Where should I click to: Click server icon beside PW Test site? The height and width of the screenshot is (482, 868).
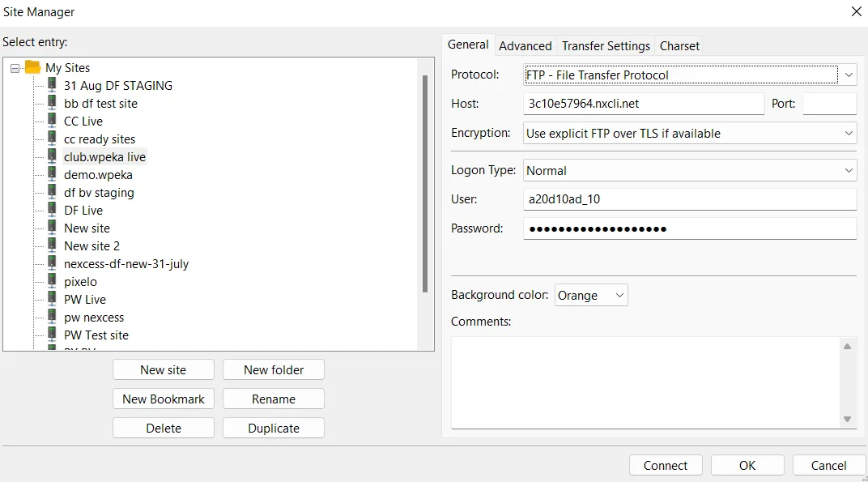click(x=52, y=334)
